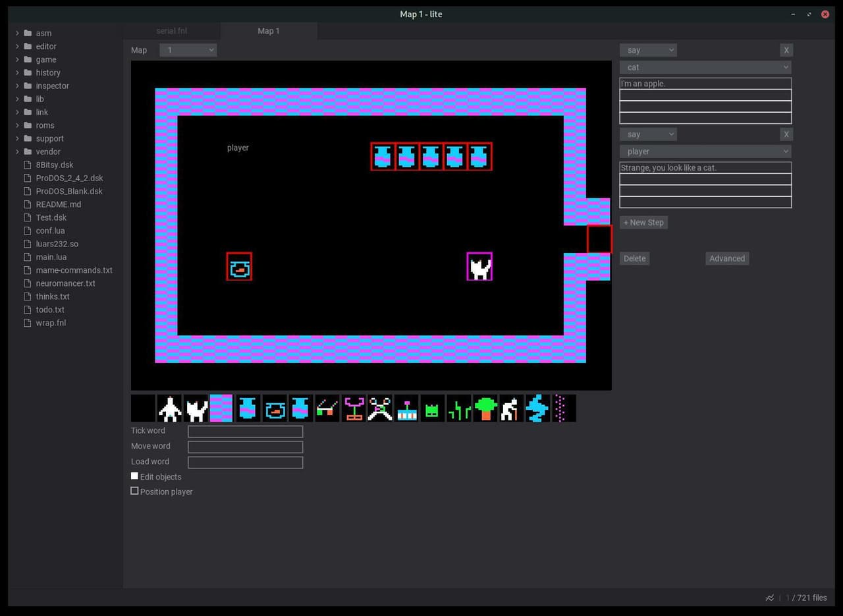Remove the player say step with X
Image resolution: width=843 pixels, height=616 pixels.
tap(786, 134)
